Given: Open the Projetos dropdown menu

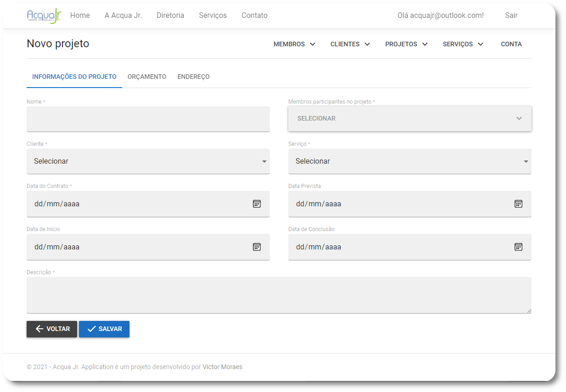Looking at the screenshot, I should (406, 44).
